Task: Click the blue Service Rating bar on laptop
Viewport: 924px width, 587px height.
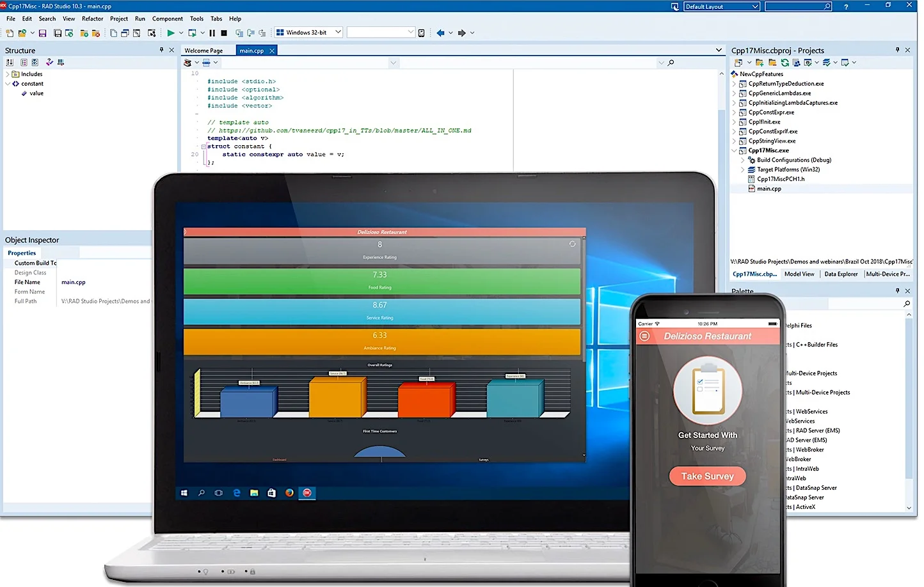Action: coord(382,311)
